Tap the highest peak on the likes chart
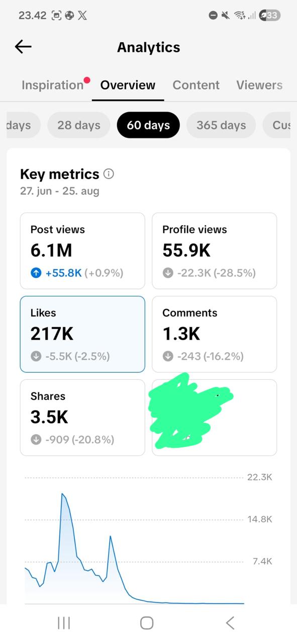297x644 pixels. [x=62, y=494]
